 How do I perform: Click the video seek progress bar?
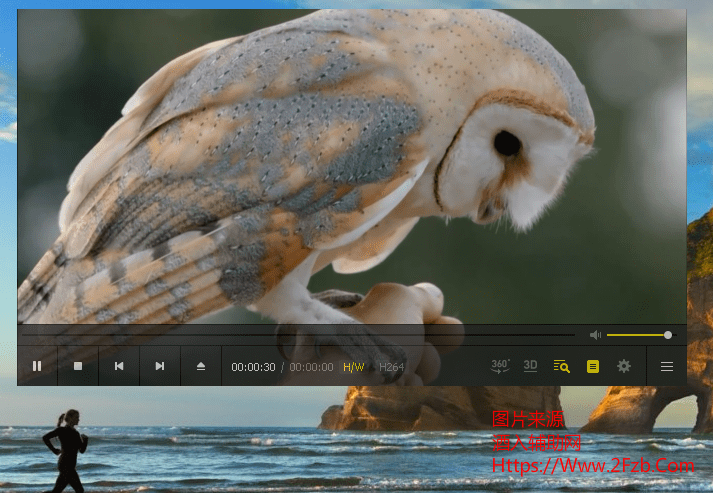click(x=300, y=335)
